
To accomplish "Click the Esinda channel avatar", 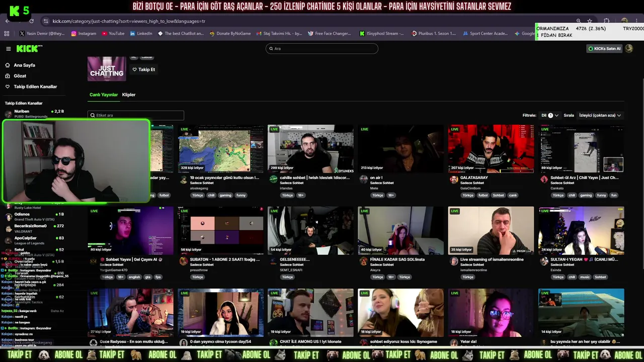I will point(544,261).
